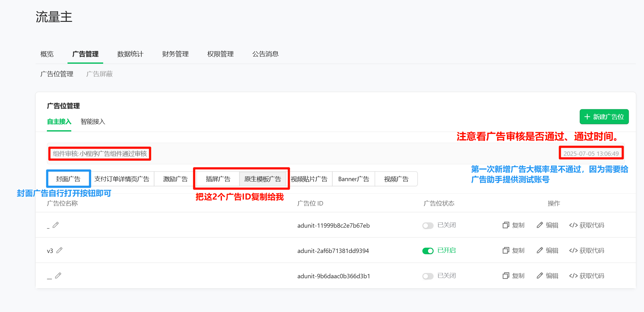
Task: Click the 新建广告位 button
Action: pos(604,117)
